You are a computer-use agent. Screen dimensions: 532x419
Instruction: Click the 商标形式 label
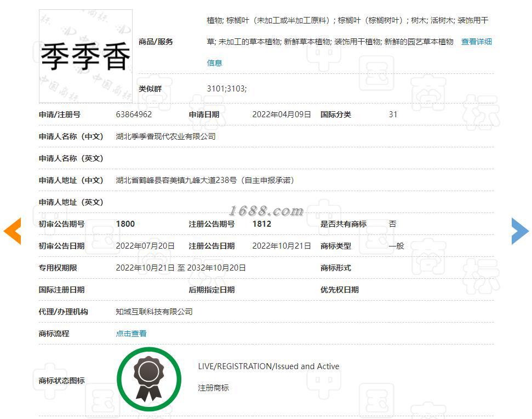[335, 268]
